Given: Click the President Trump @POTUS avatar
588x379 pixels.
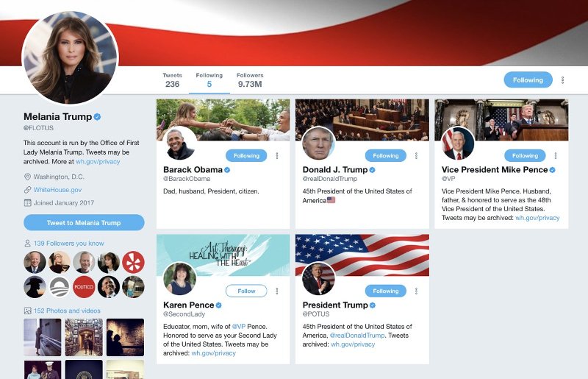Looking at the screenshot, I should 318,278.
